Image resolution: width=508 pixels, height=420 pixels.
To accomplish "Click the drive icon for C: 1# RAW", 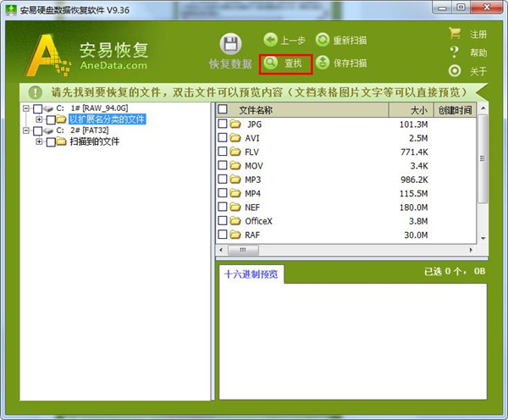I will coord(48,108).
